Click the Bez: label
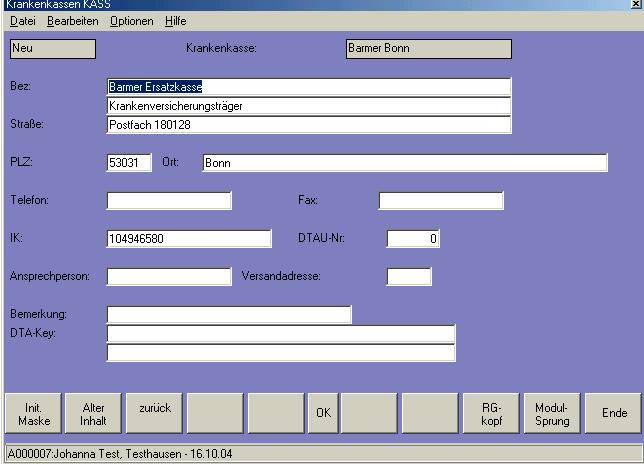The height and width of the screenshot is (464, 644). 20,86
